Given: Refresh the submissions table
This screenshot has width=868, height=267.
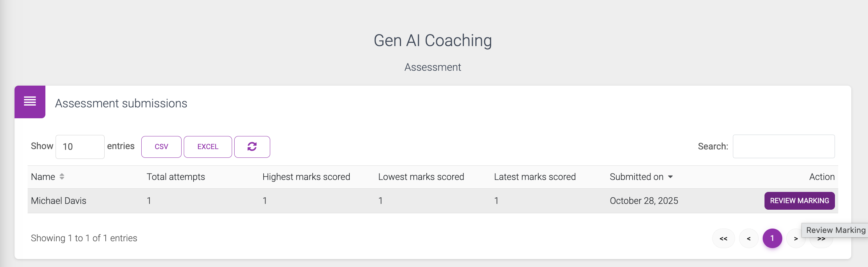Looking at the screenshot, I should click(x=252, y=147).
